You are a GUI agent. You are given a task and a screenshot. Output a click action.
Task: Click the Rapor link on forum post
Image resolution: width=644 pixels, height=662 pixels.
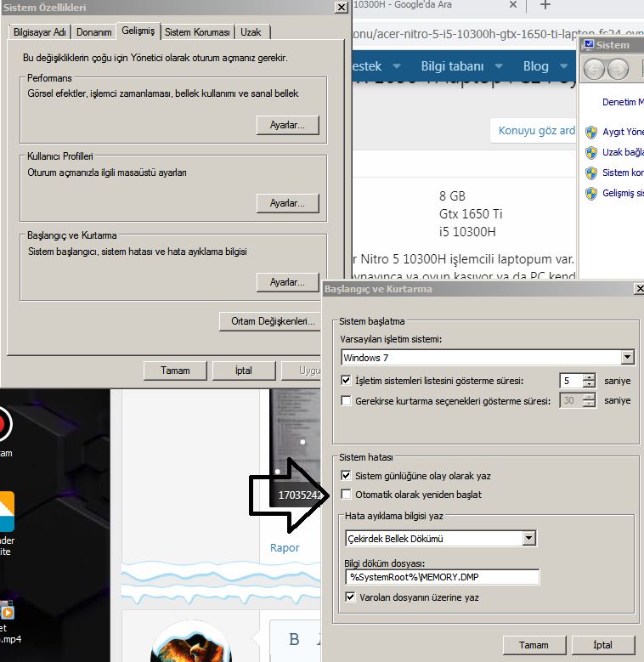point(285,547)
